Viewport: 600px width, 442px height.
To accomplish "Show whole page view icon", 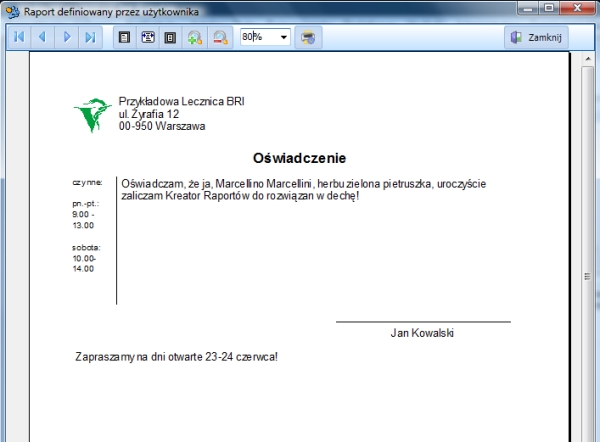I will click(170, 37).
